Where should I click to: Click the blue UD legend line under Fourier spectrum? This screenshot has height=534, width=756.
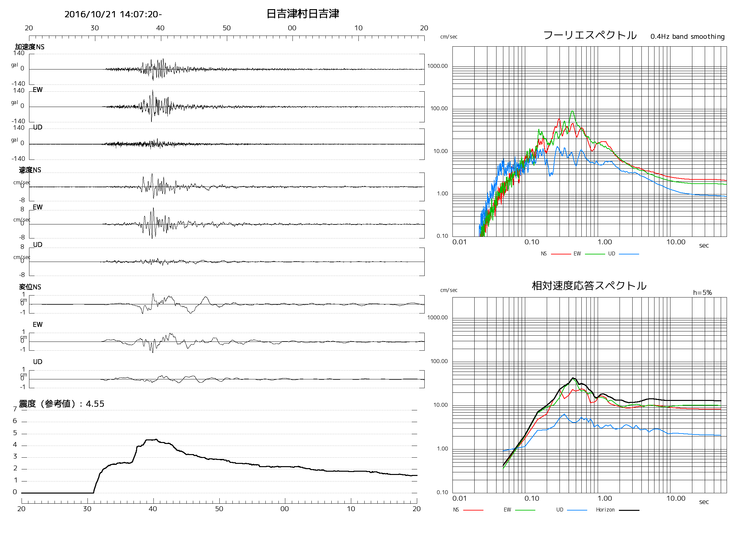coord(629,254)
